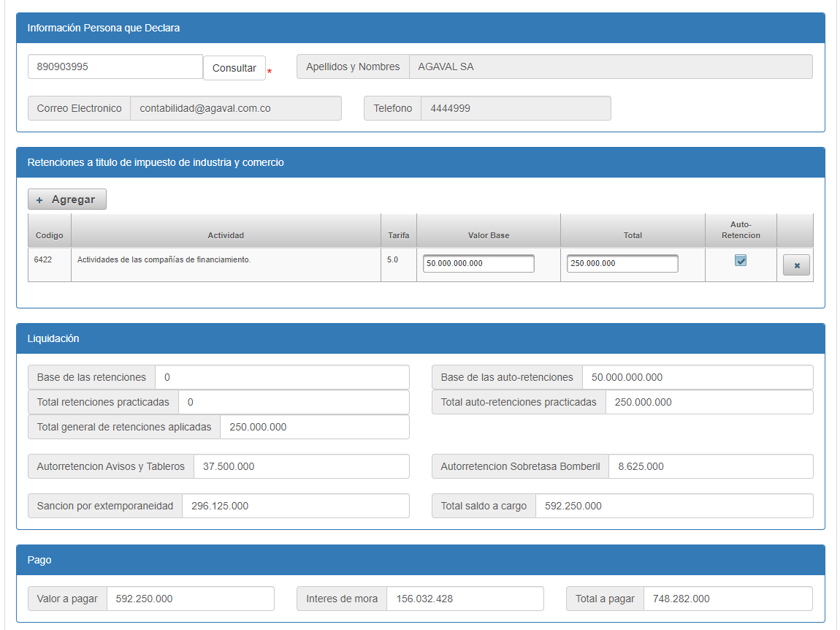The image size is (840, 630).
Task: Click the Autorretencion Sobretasa Bomberil value
Action: (710, 466)
